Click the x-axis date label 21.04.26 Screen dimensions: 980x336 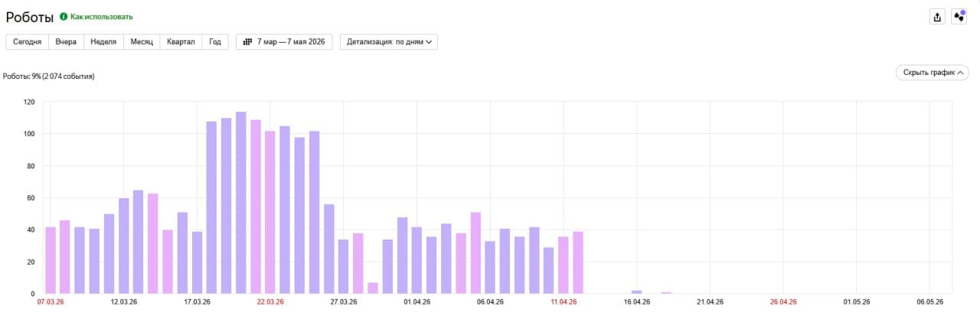coord(710,302)
